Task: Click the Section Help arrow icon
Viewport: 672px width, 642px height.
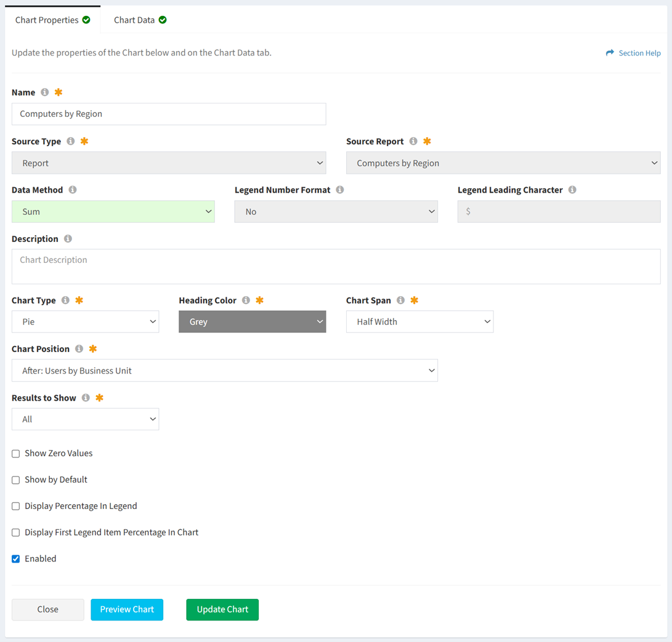Action: pos(609,53)
